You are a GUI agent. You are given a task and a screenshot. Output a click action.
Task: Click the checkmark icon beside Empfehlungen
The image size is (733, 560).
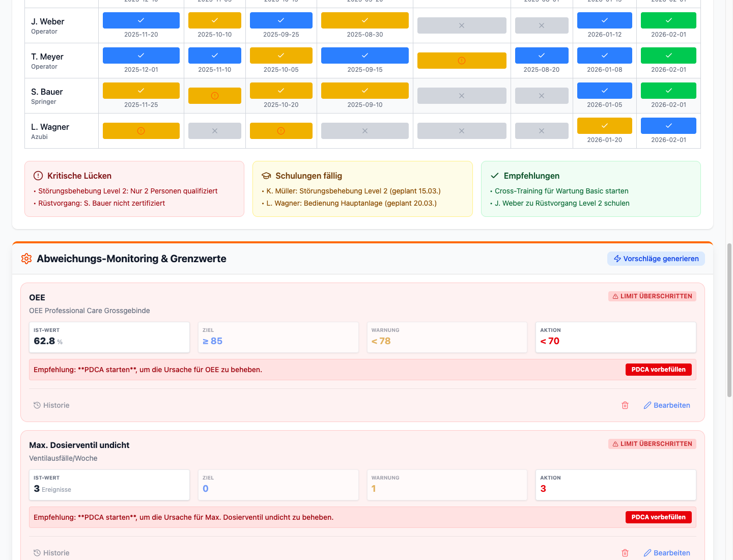(494, 176)
